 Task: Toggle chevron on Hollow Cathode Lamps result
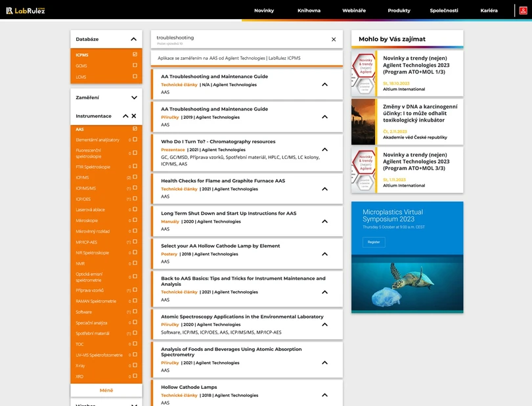click(x=324, y=395)
